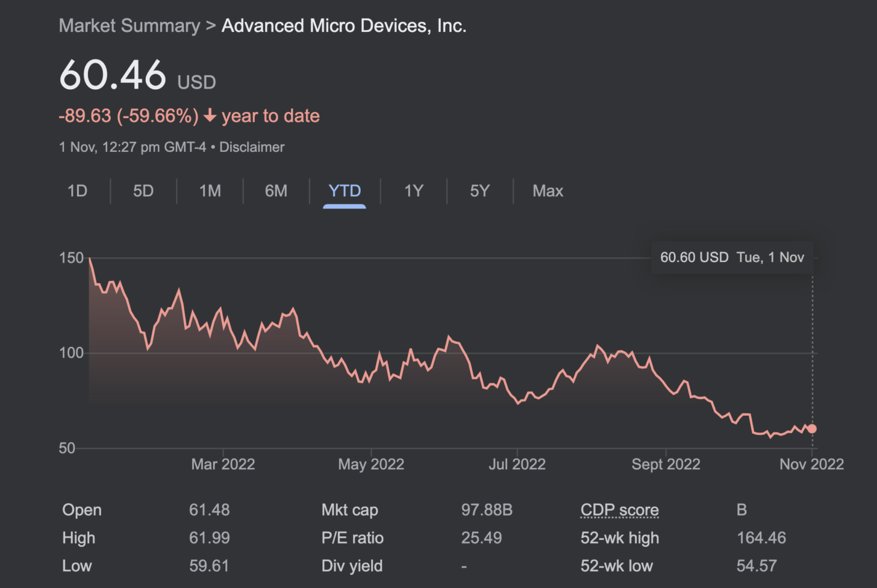Click the 60.46 stock price
This screenshot has height=588, width=877.
[113, 75]
